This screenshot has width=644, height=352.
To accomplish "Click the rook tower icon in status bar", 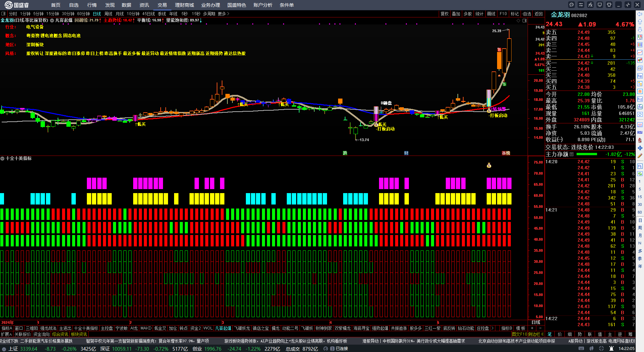I will click(611, 349).
